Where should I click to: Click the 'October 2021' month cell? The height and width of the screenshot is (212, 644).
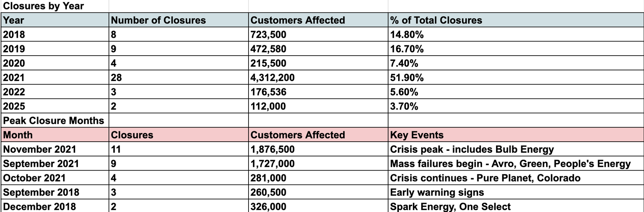(34, 178)
